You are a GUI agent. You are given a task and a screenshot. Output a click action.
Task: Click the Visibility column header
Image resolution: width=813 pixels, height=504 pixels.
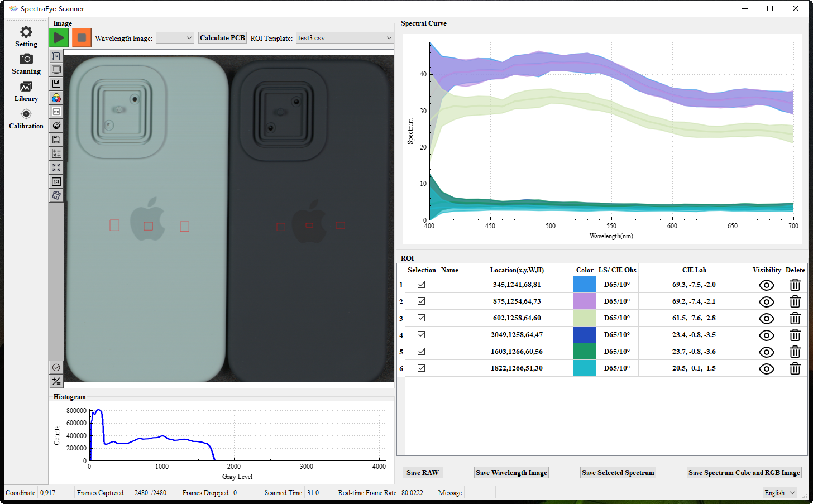pos(767,270)
